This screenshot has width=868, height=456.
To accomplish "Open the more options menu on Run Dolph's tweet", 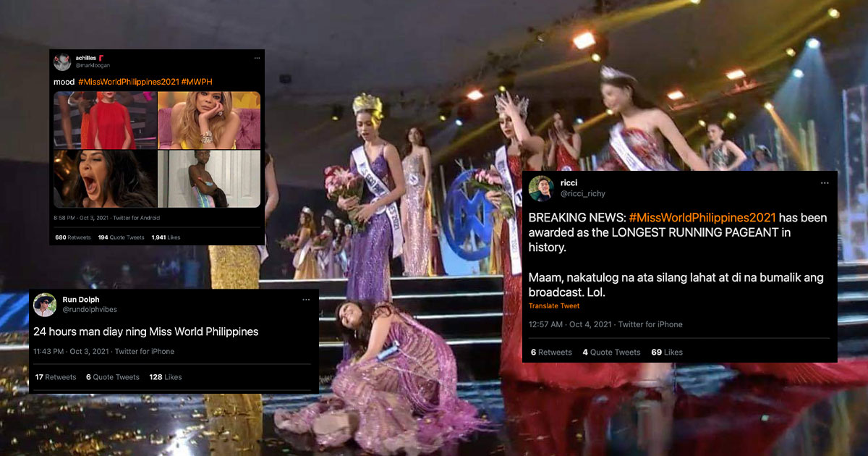I will tap(307, 300).
